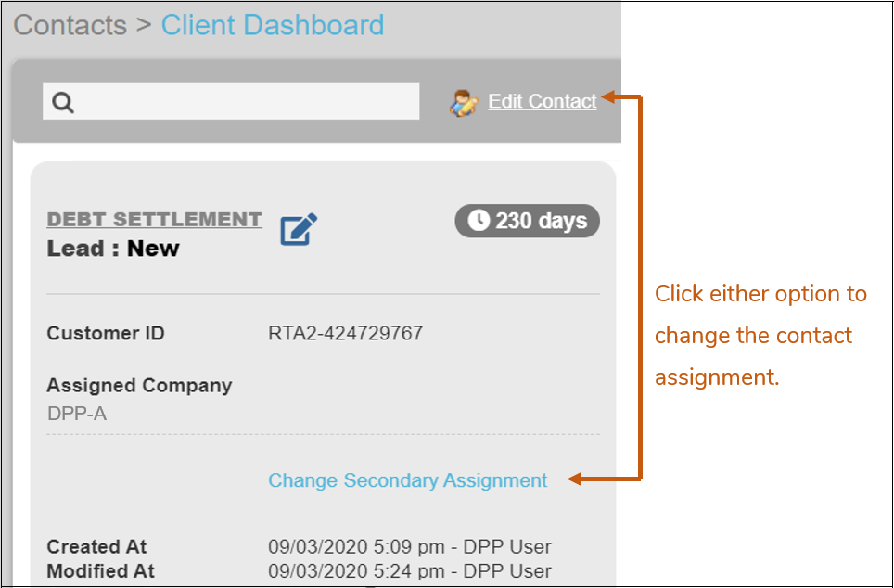Click the Created At timestamp value
The width and height of the screenshot is (894, 588).
point(409,546)
